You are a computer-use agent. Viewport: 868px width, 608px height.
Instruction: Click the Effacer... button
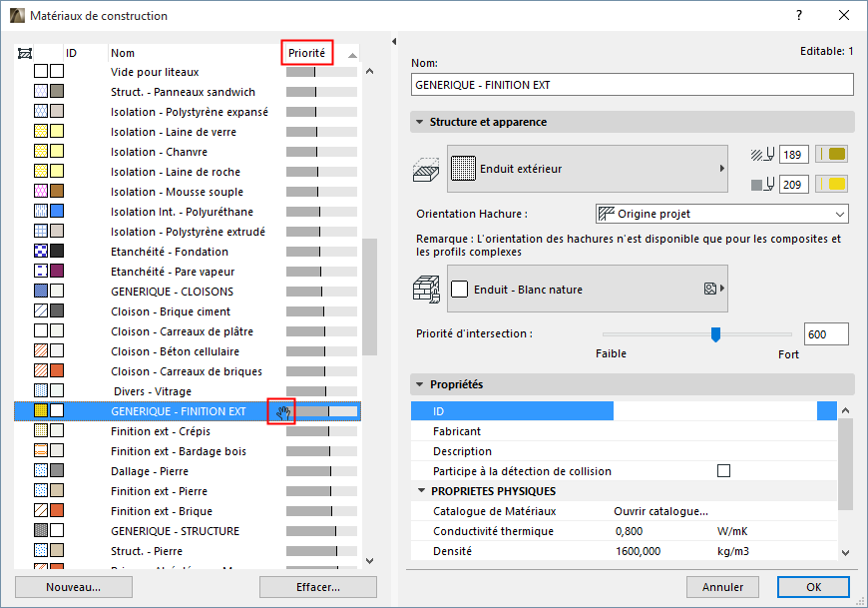(x=318, y=587)
